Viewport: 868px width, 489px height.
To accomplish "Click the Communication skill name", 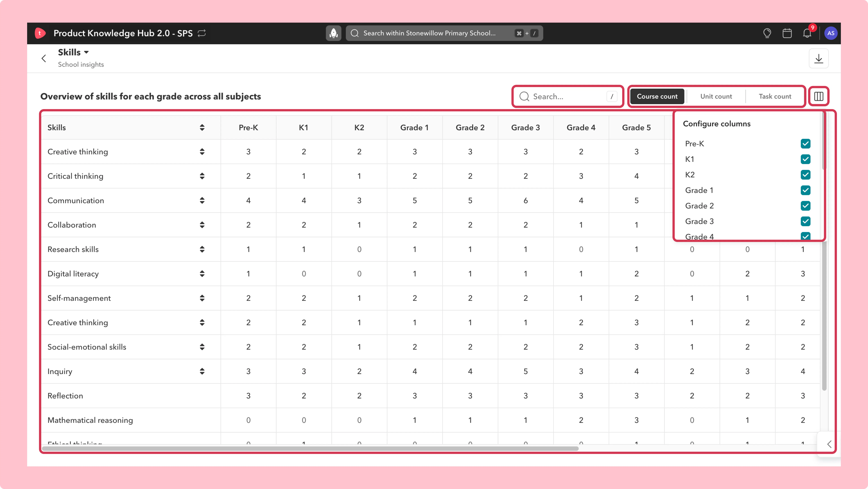I will pos(76,201).
